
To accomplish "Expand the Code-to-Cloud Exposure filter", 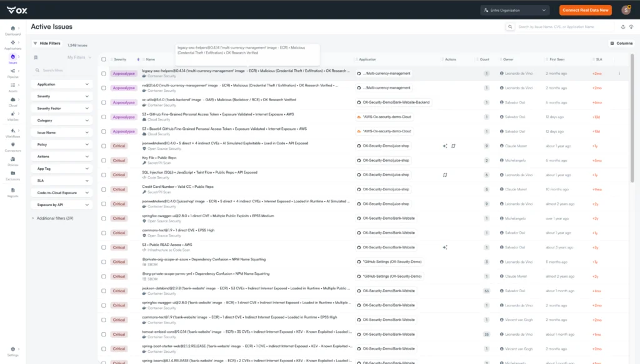I will coord(62,193).
